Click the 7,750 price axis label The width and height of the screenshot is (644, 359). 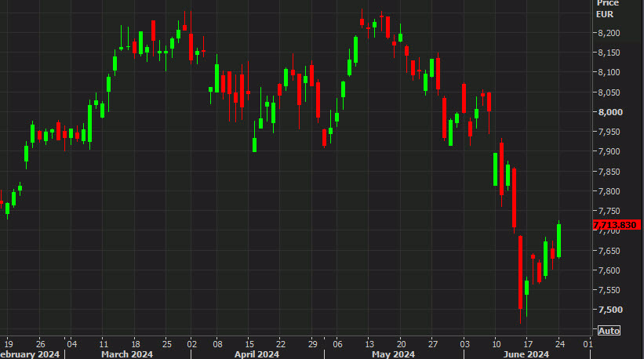tap(609, 211)
